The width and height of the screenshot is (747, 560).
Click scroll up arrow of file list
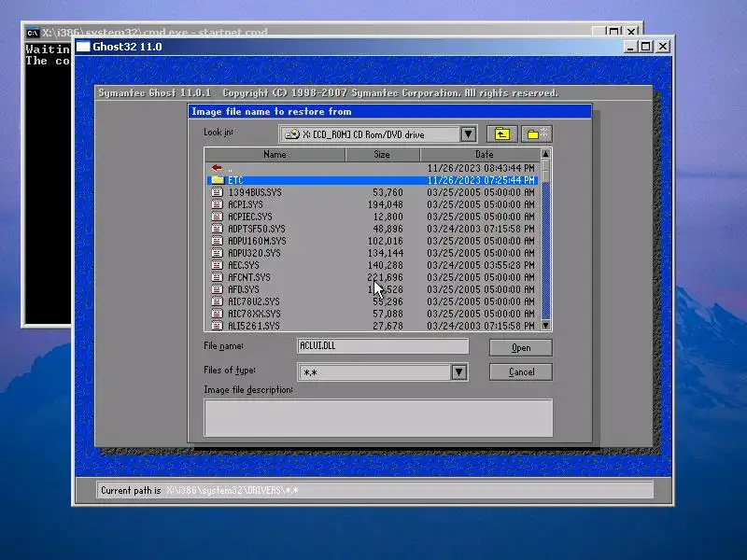pyautogui.click(x=546, y=154)
